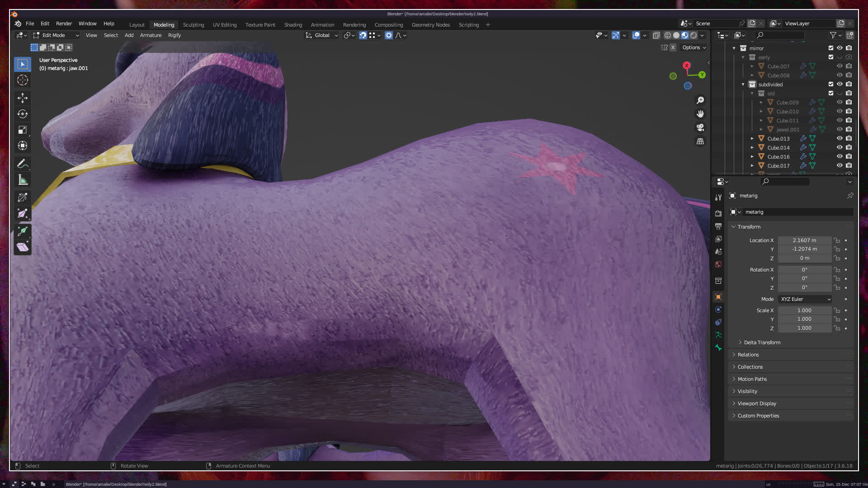The image size is (868, 488).
Task: Expand the Relations panel
Action: [748, 355]
